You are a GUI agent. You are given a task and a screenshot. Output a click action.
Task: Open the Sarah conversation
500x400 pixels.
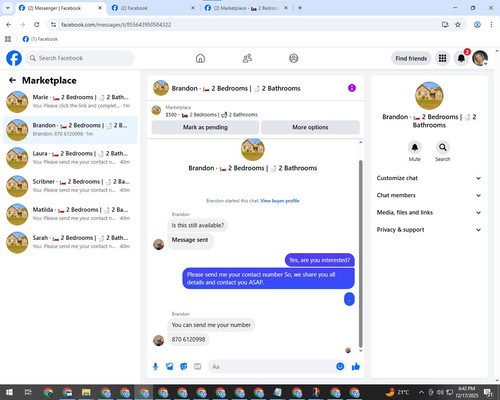pyautogui.click(x=70, y=242)
